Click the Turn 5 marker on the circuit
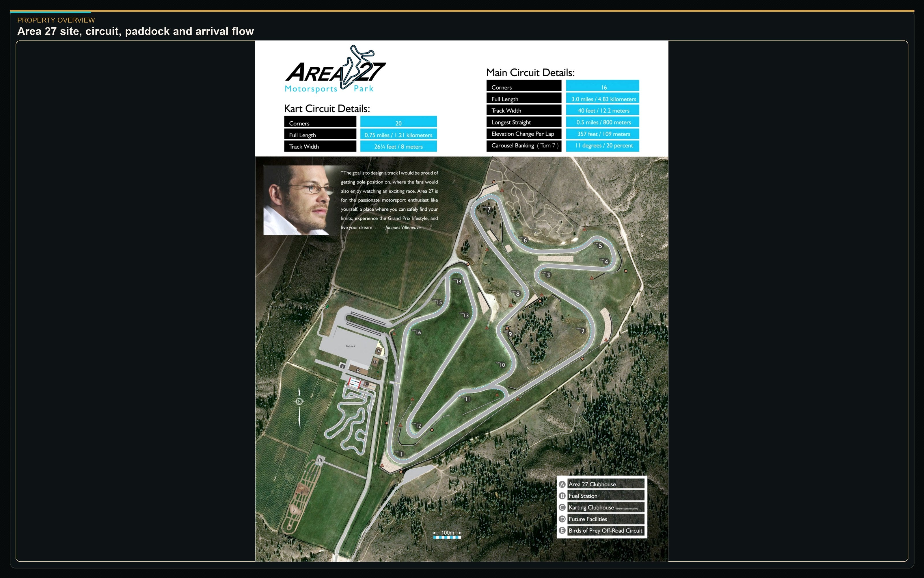Image resolution: width=924 pixels, height=578 pixels. 599,245
